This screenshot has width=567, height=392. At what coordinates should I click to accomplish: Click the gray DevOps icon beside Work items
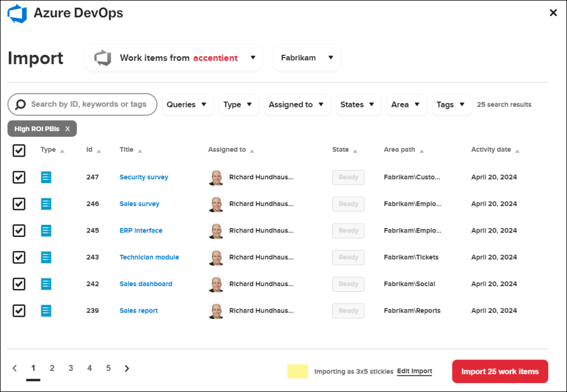[102, 58]
